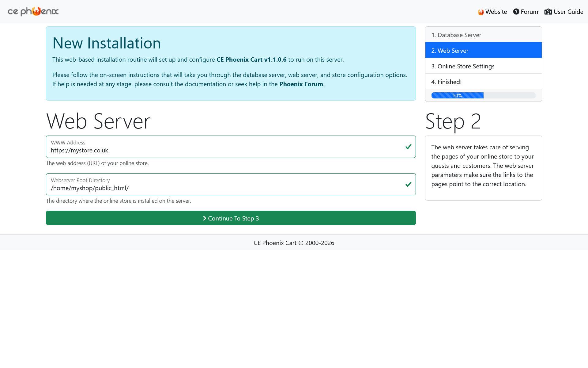Select the 1. Database Server step
This screenshot has height=368, width=588.
(484, 35)
